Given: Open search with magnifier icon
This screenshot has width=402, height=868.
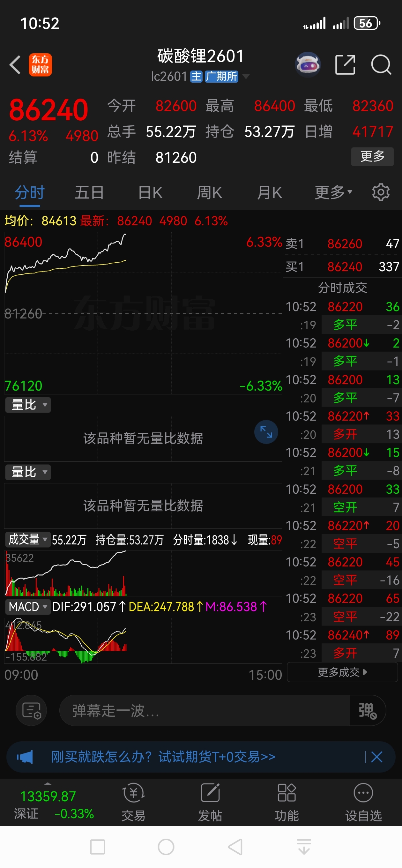Looking at the screenshot, I should (381, 64).
